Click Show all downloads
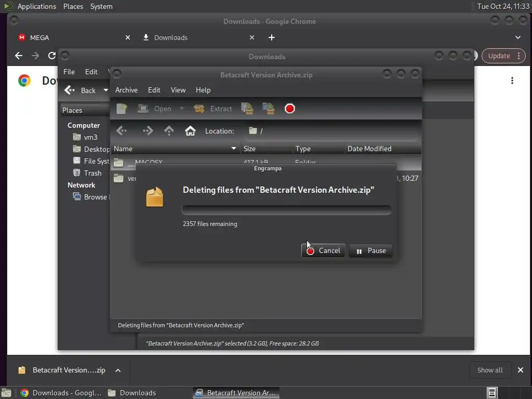Screen dimensions: 532x399 point(489,370)
